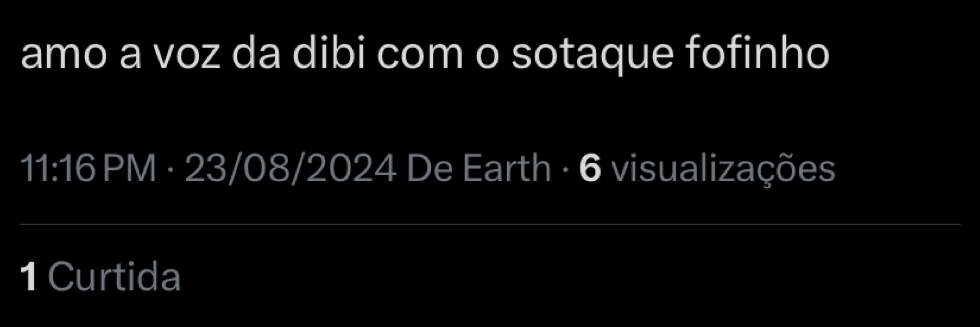Click the word "fofinho" in the tweet

[x=758, y=53]
